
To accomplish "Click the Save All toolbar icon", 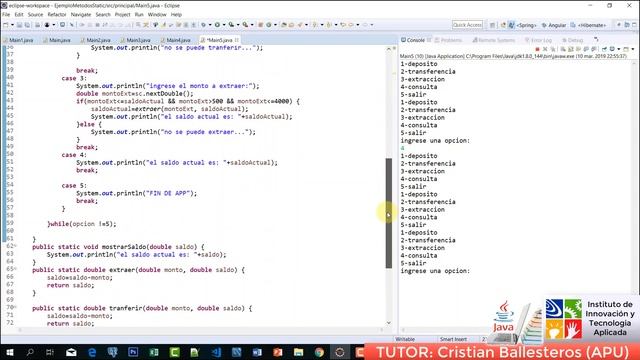I will tap(27, 25).
